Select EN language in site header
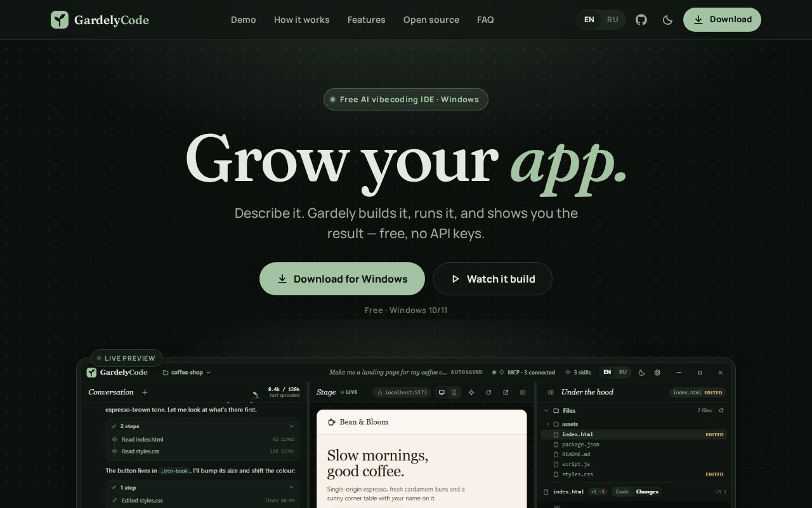 click(x=589, y=20)
